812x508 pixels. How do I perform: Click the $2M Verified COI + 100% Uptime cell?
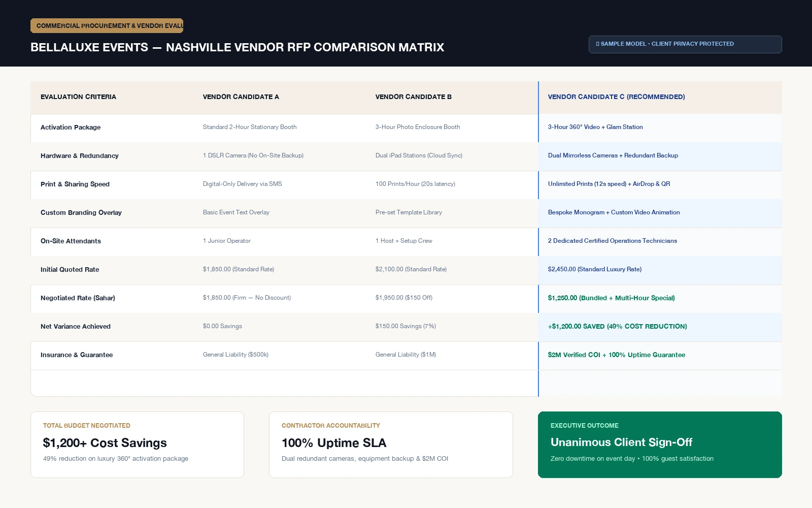click(617, 355)
